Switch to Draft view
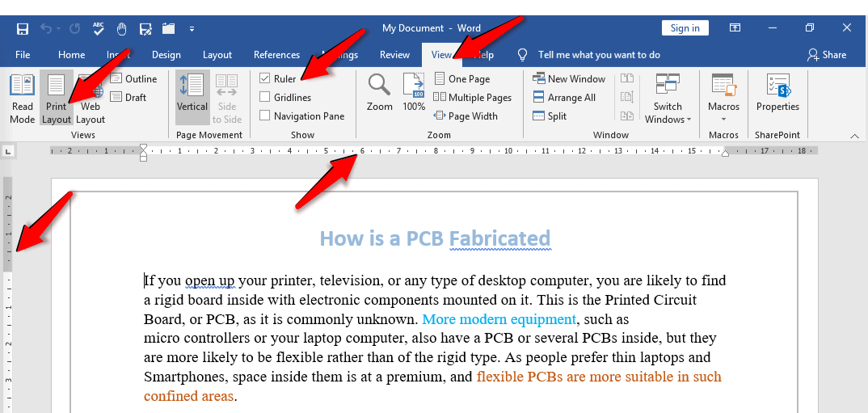868x413 pixels. click(129, 98)
